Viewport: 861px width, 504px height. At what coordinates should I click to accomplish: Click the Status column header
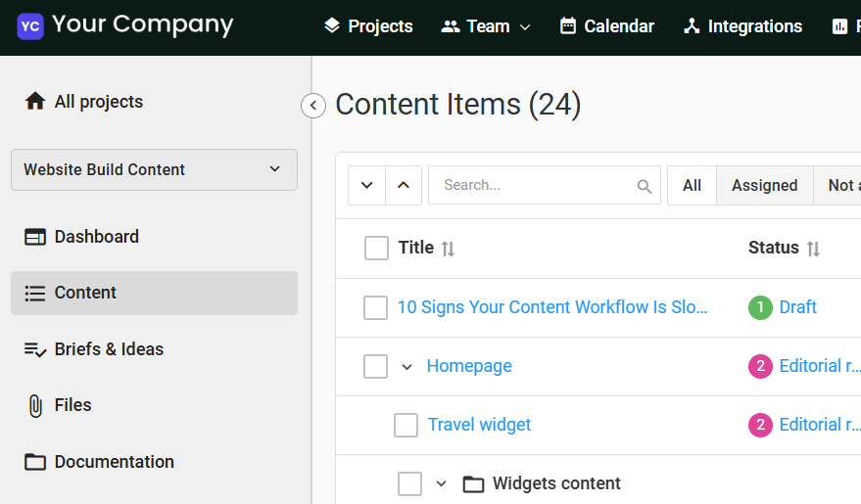tap(773, 248)
